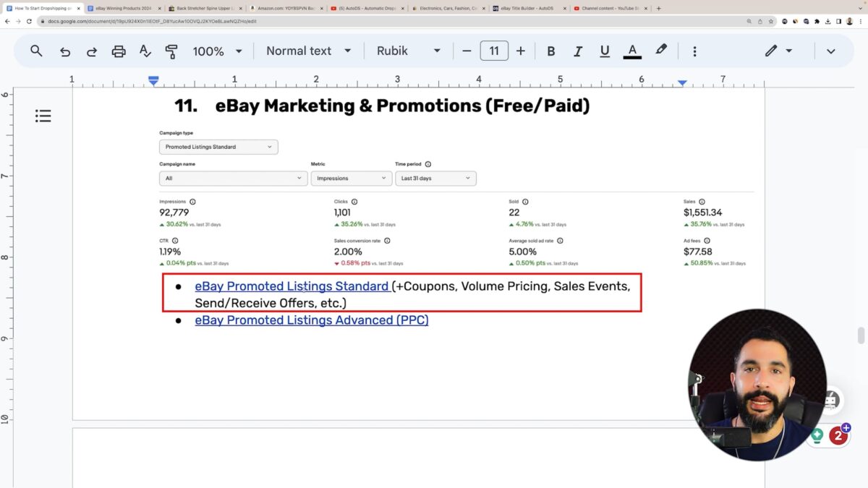Open the highlight color marker
This screenshot has height=488, width=868.
[661, 51]
